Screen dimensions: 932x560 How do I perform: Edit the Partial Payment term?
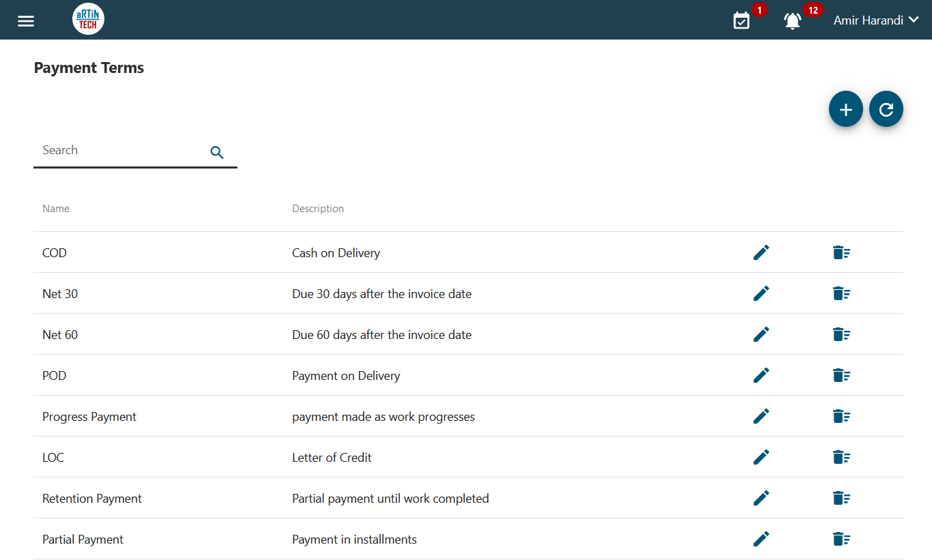coord(761,539)
